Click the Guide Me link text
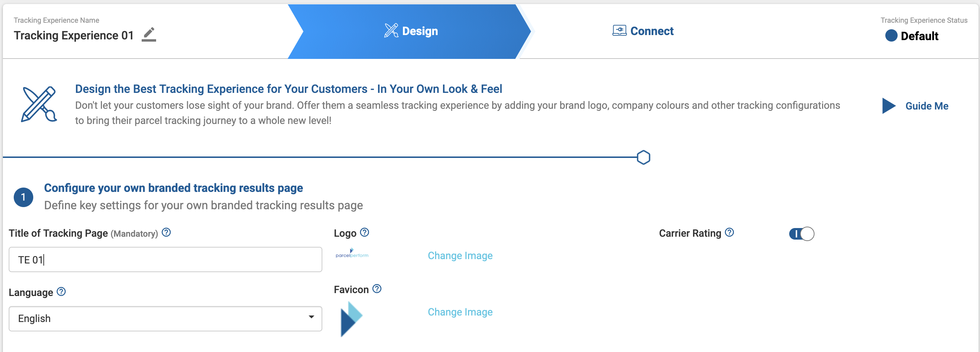The width and height of the screenshot is (980, 352). 927,106
